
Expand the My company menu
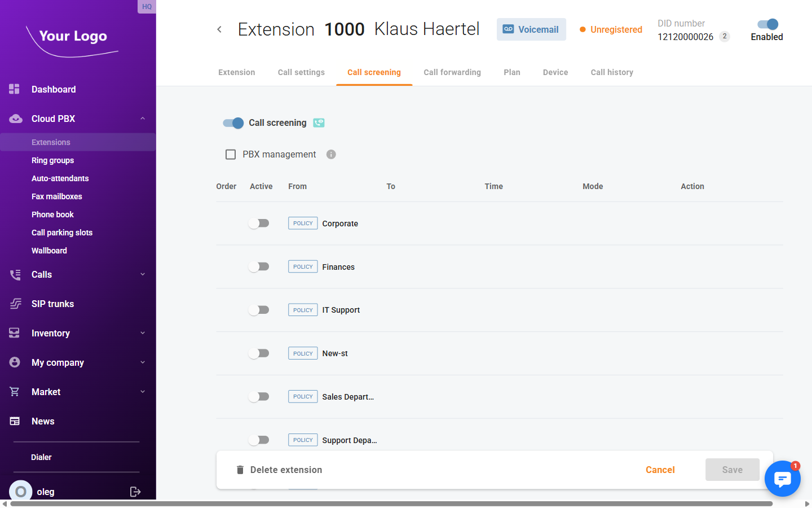(x=143, y=362)
